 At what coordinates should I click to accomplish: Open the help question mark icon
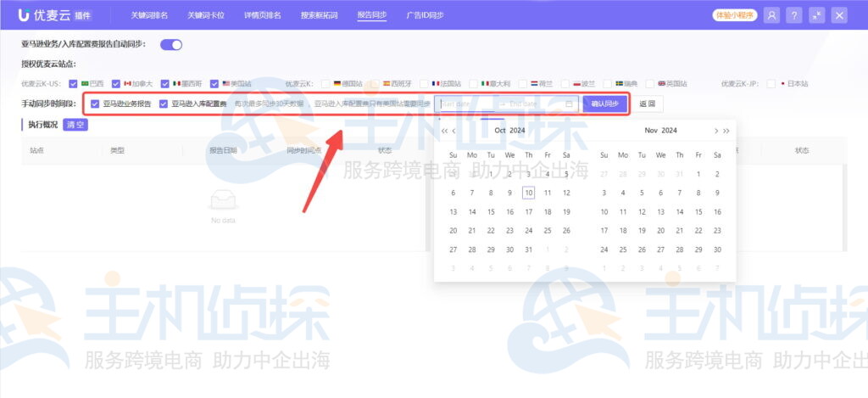tap(793, 15)
